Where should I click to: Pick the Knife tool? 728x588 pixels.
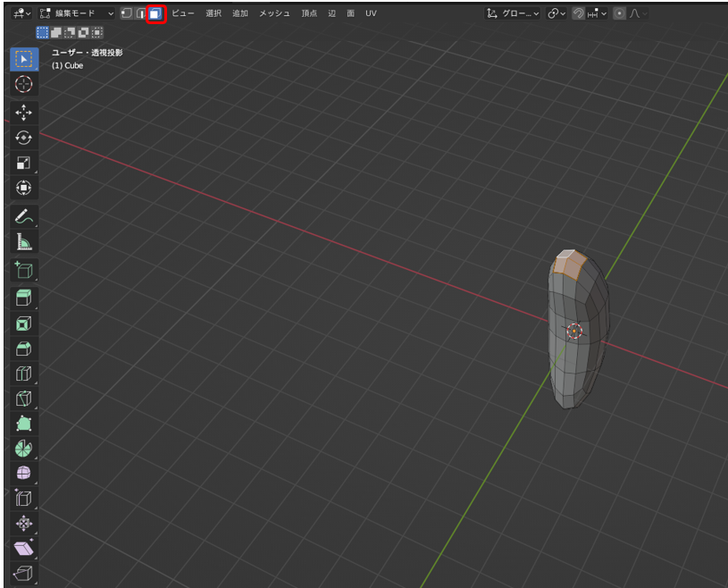(24, 399)
